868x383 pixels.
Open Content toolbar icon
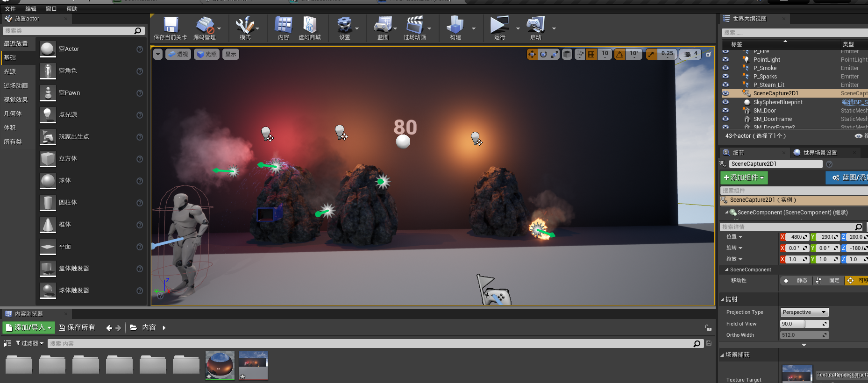(284, 25)
